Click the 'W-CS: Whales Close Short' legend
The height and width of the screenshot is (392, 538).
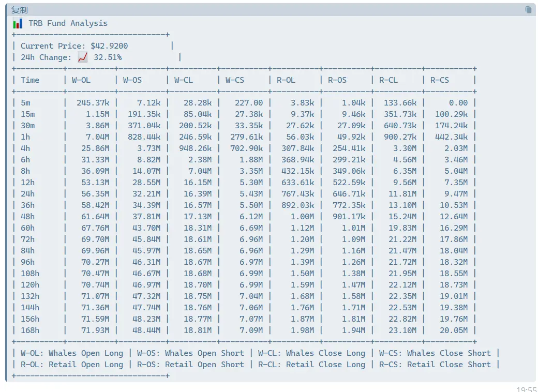[x=435, y=353]
